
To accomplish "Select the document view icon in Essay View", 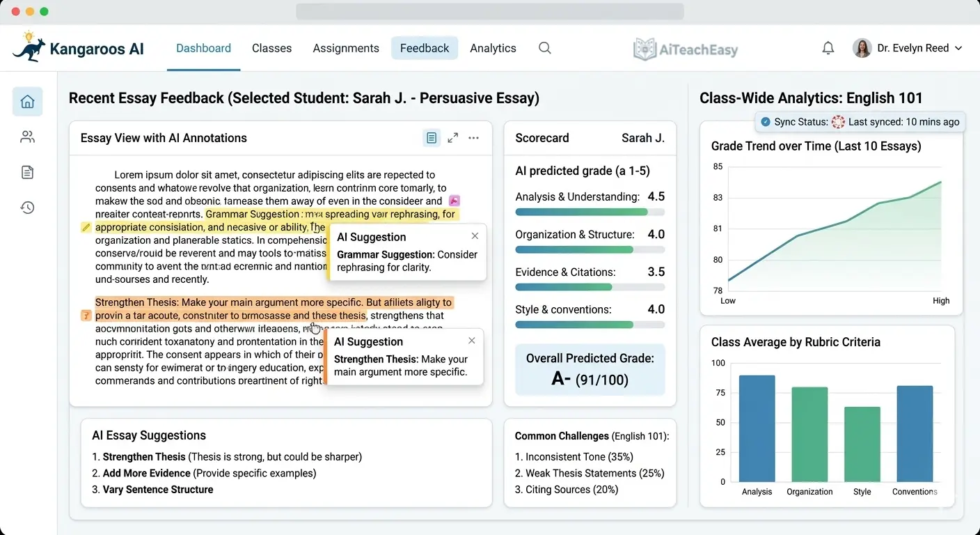I will tap(431, 138).
